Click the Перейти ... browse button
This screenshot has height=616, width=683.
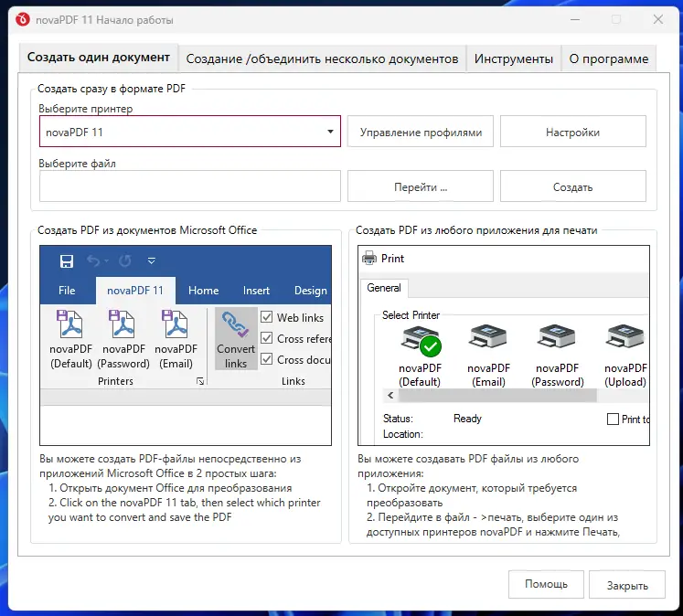[421, 186]
